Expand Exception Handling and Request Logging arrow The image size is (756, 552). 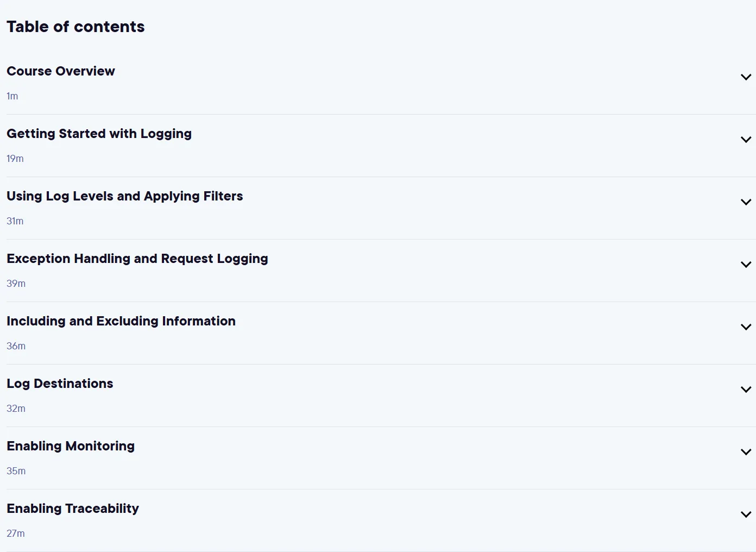(x=746, y=265)
